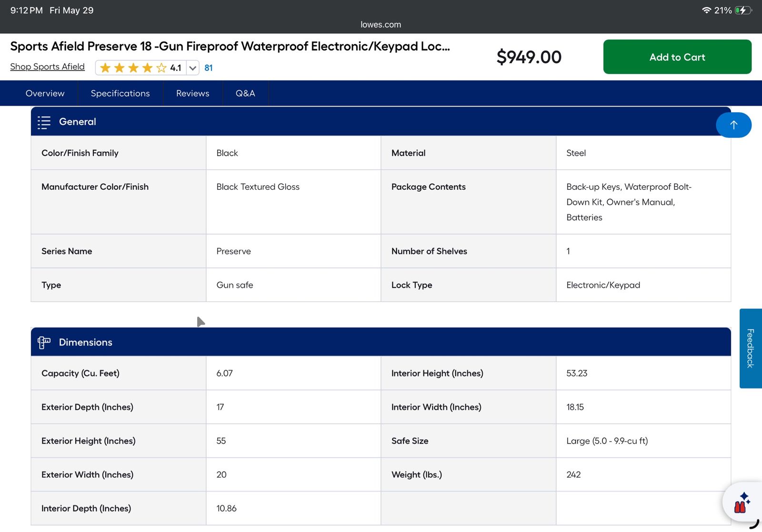
Task: Click the 'Color/Finish Family' label
Action: tap(80, 153)
